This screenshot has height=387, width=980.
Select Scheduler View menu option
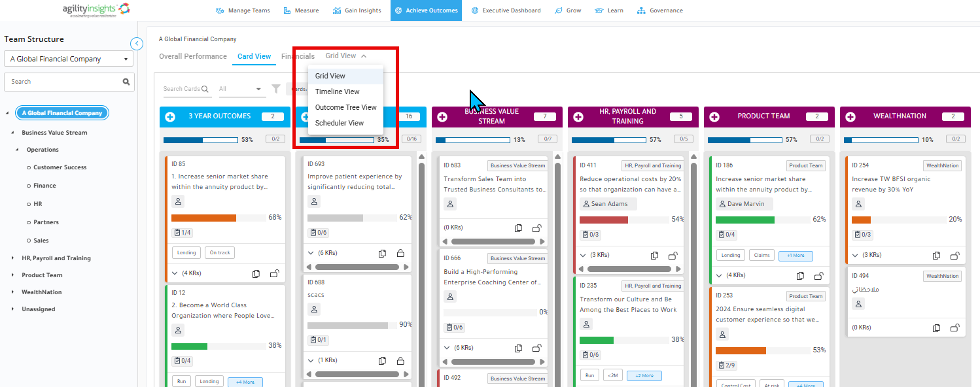pos(345,124)
